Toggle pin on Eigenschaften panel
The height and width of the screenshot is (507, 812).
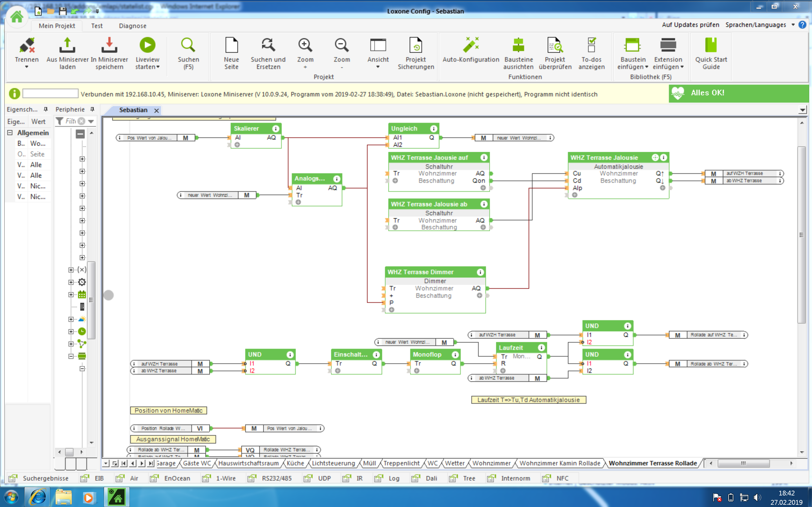tap(46, 109)
